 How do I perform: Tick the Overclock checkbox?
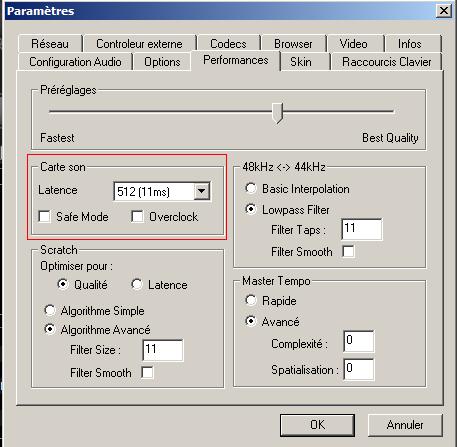(137, 217)
